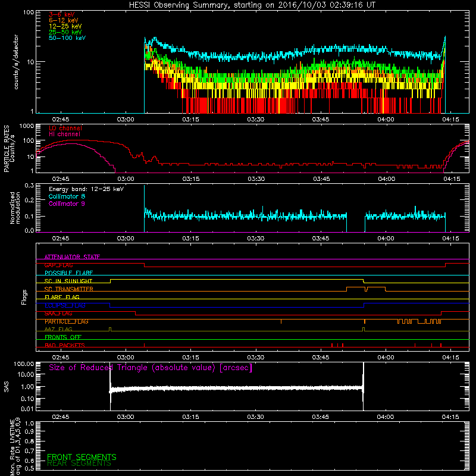Viewport: 476px width, 476px height.
Task: Click the SAA_FLAG label
Action: point(58,314)
